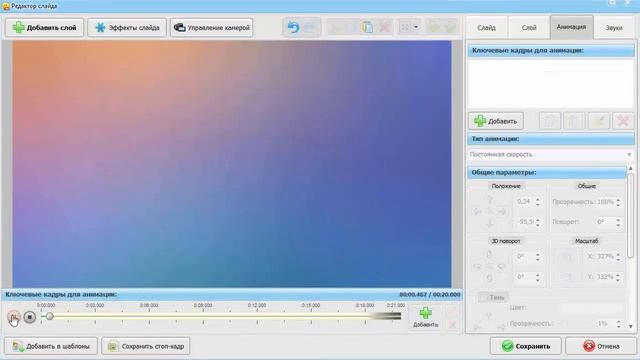
Task: Switch to the Слой tab
Action: 529,28
